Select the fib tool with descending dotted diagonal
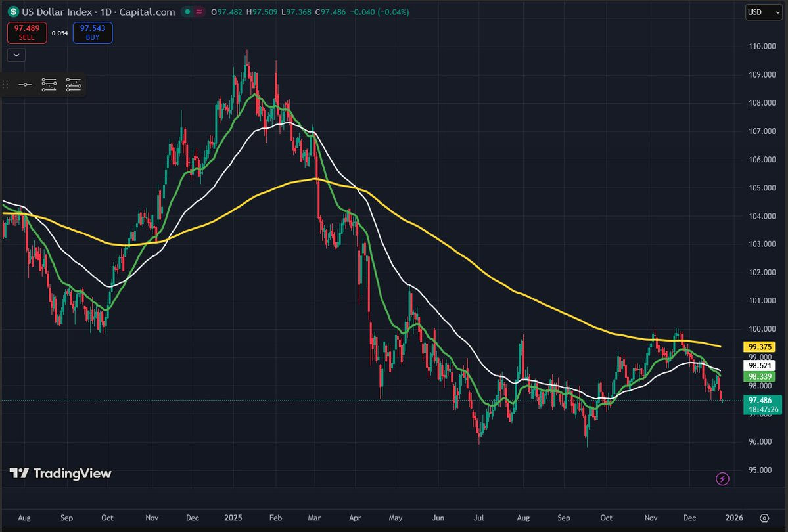This screenshot has height=532, width=788. pos(49,85)
